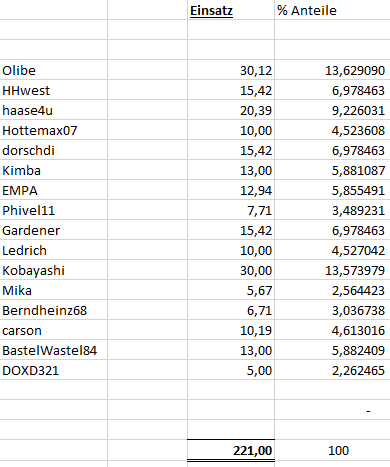Select Olibe's Einsatz value 30,12
The image size is (390, 467).
click(231, 70)
